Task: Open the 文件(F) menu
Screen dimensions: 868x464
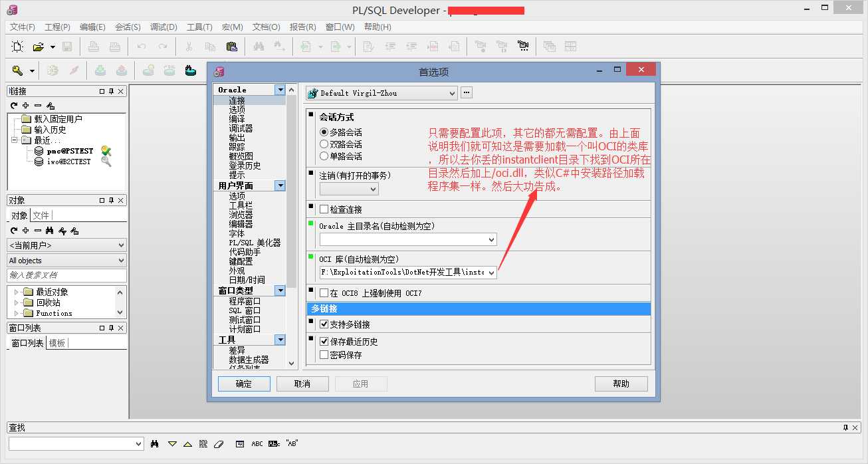Action: [22, 27]
